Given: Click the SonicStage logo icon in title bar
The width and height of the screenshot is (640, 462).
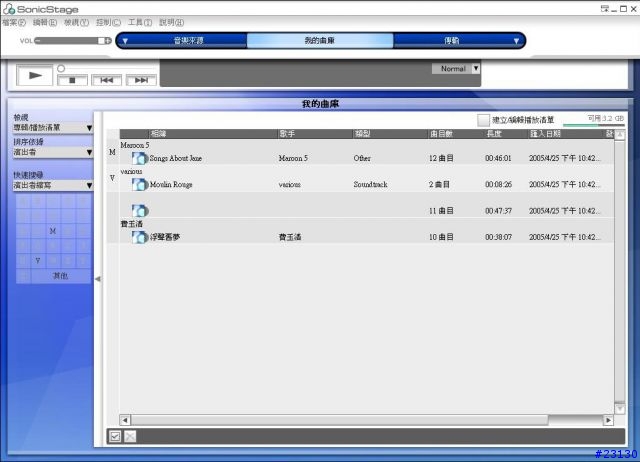Looking at the screenshot, I should [9, 9].
